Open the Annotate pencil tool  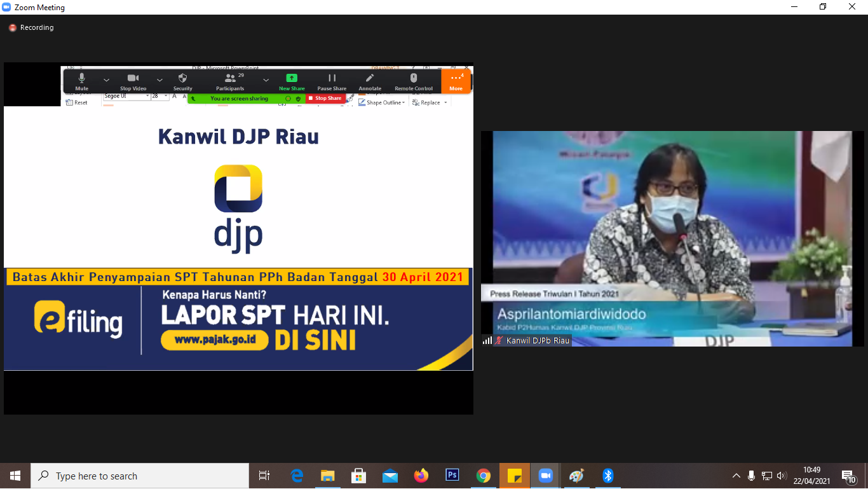[370, 81]
